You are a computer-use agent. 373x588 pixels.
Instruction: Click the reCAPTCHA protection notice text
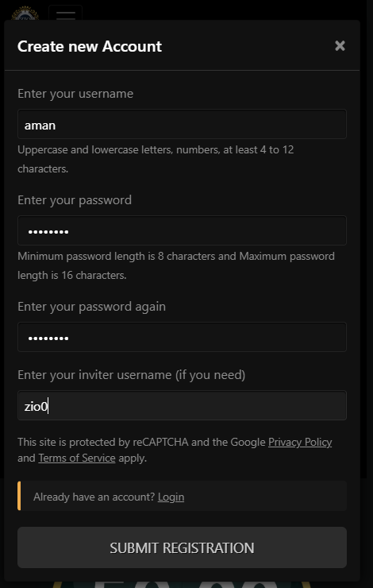pos(175,450)
